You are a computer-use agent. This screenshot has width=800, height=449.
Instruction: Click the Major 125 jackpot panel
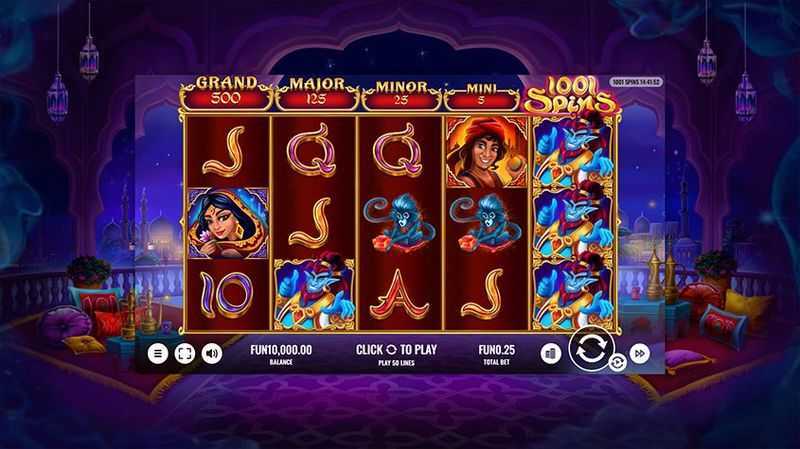point(316,94)
